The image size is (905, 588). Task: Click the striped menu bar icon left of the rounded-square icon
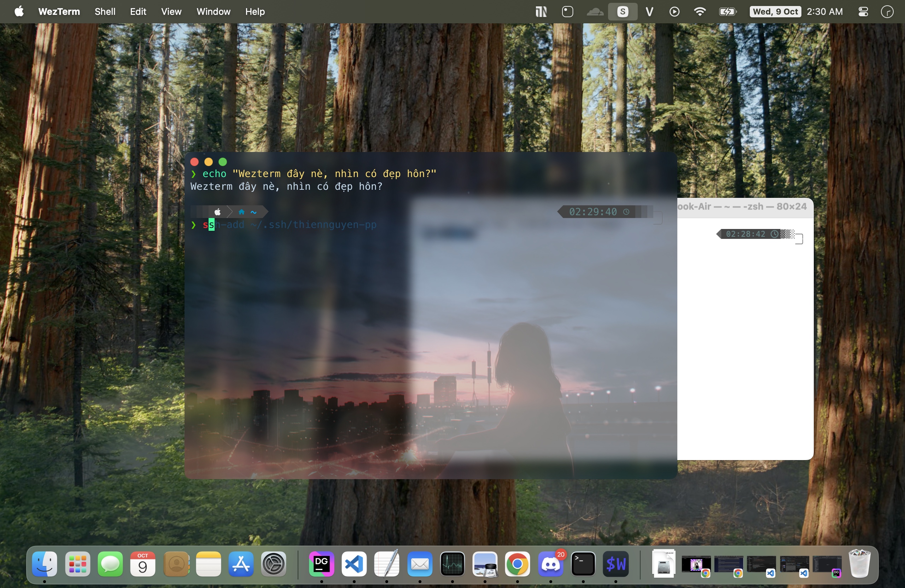tap(541, 11)
